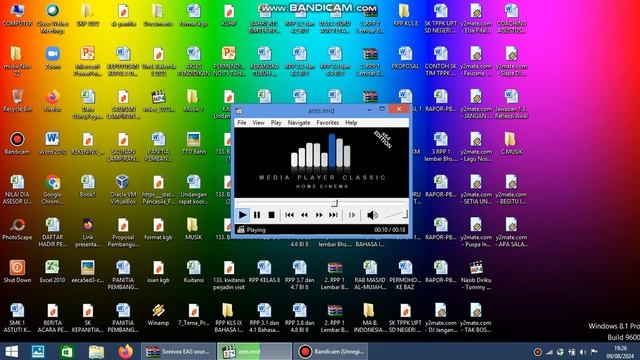Switch to the Sonivox EAS taskbar window
640x360 pixels.
tap(178, 351)
